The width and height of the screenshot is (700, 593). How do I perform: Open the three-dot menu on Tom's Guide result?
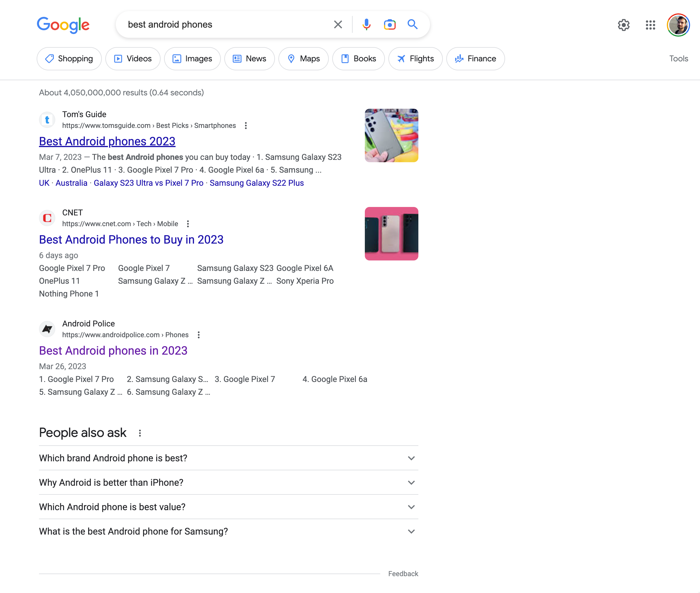click(246, 125)
